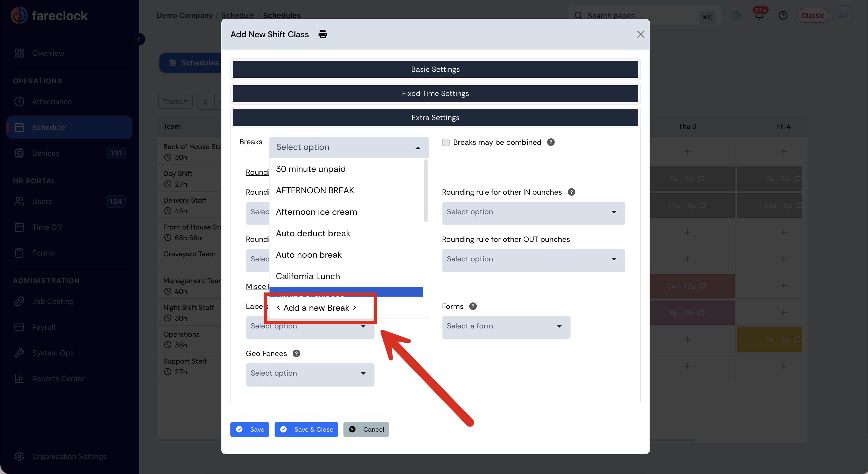Viewport: 868px width, 474px height.
Task: Collapse the Basic Settings section header
Action: pos(435,69)
